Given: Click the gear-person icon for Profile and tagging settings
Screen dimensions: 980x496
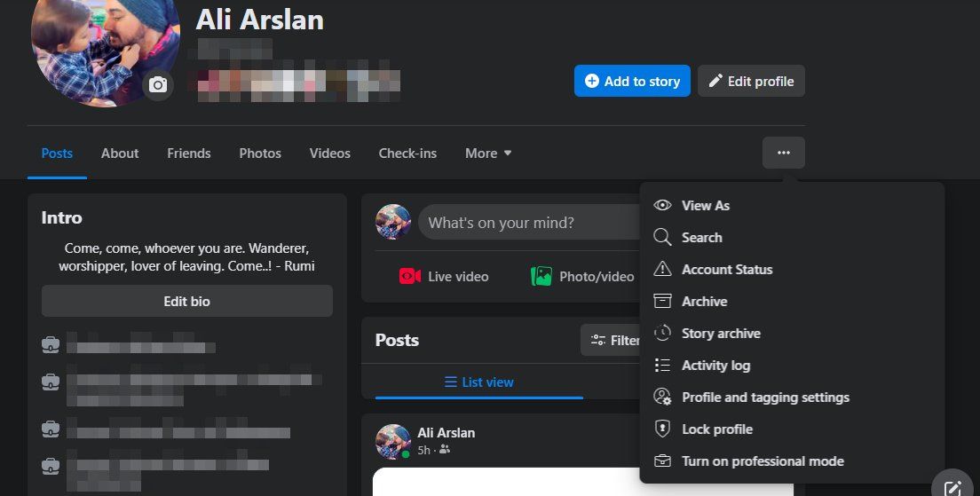Looking at the screenshot, I should [662, 397].
